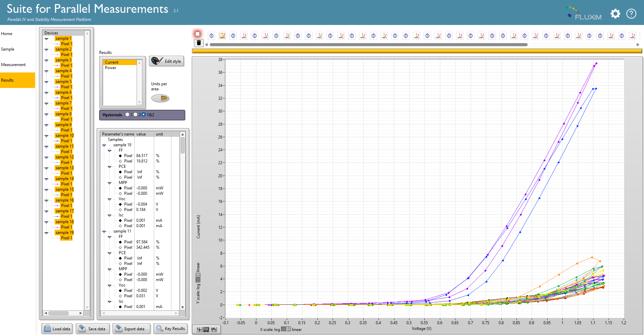644x335 pixels.
Task: Click the yellow progress bar
Action: click(x=417, y=51)
